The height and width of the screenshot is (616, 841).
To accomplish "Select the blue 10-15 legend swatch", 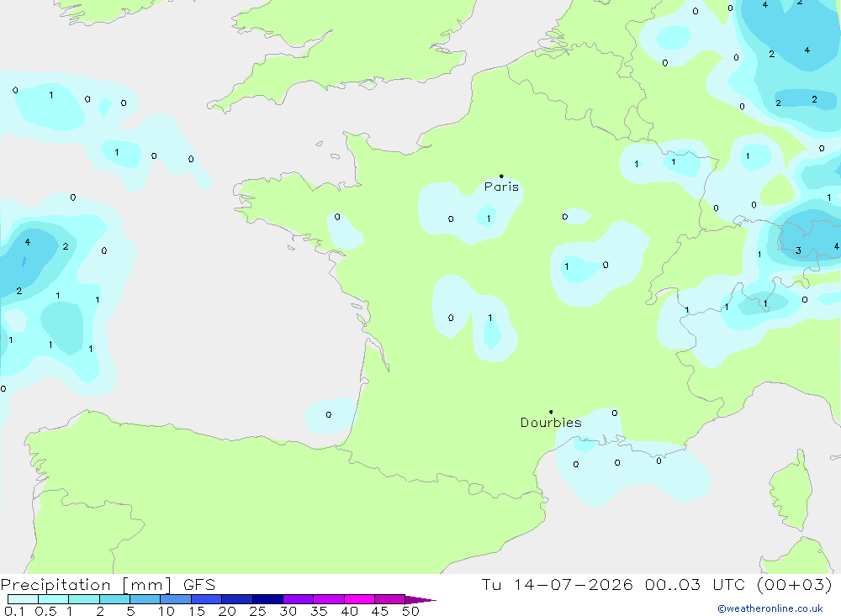I will tap(176, 599).
